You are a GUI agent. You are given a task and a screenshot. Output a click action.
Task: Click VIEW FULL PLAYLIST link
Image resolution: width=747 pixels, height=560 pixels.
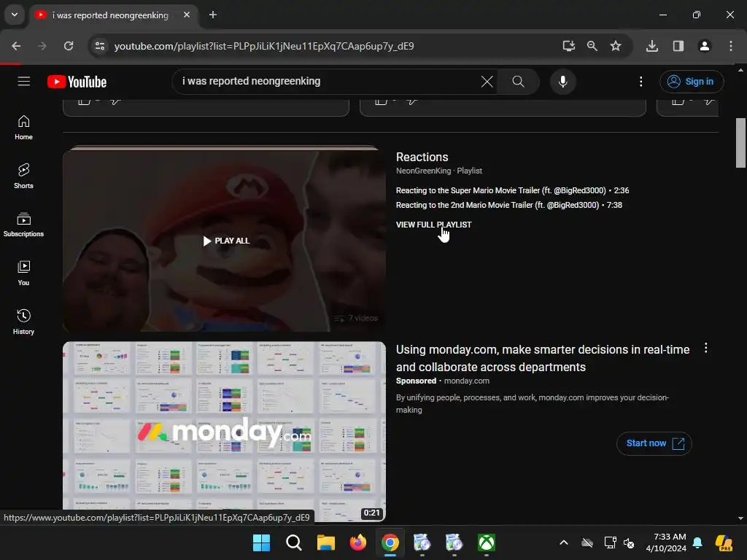pyautogui.click(x=433, y=225)
